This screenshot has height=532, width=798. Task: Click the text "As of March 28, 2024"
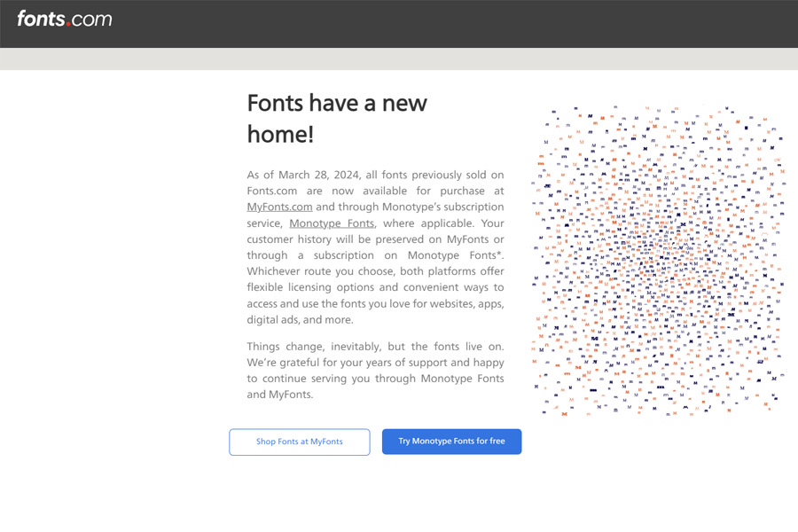tap(304, 175)
